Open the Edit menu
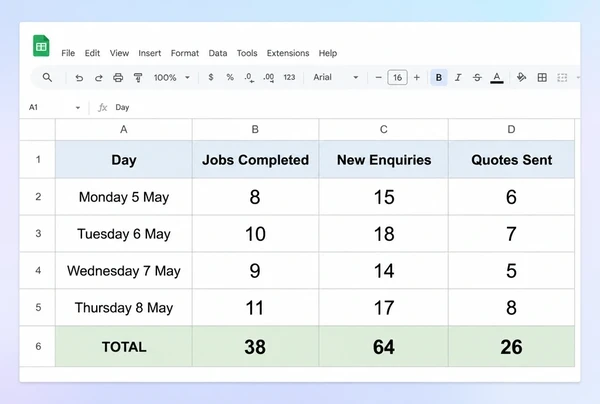Screen dimensions: 600x404 [92, 53]
